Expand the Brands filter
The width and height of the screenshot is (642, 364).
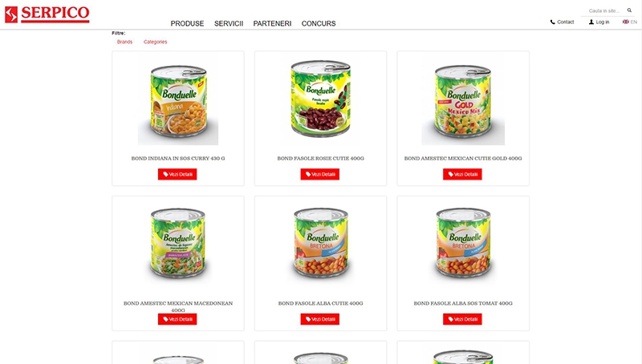(124, 42)
